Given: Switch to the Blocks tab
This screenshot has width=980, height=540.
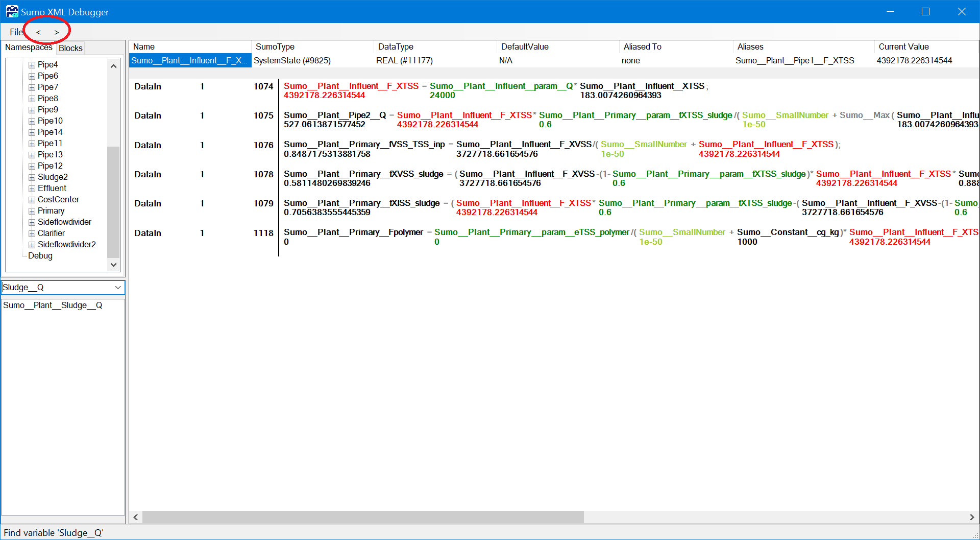Looking at the screenshot, I should pyautogui.click(x=70, y=48).
